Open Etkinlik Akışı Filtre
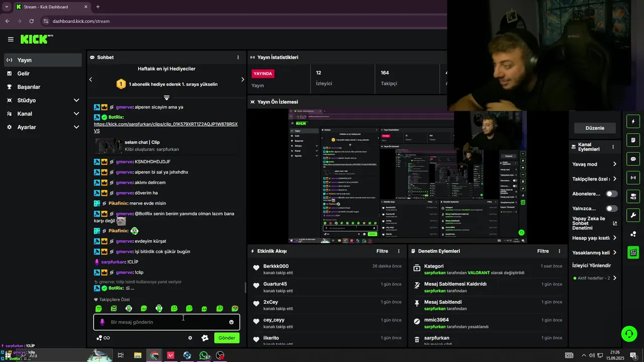The height and width of the screenshot is (362, 644). (382, 251)
